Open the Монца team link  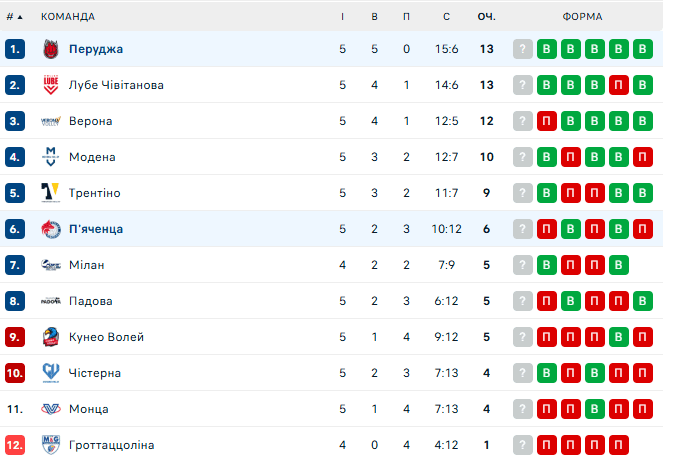click(89, 409)
